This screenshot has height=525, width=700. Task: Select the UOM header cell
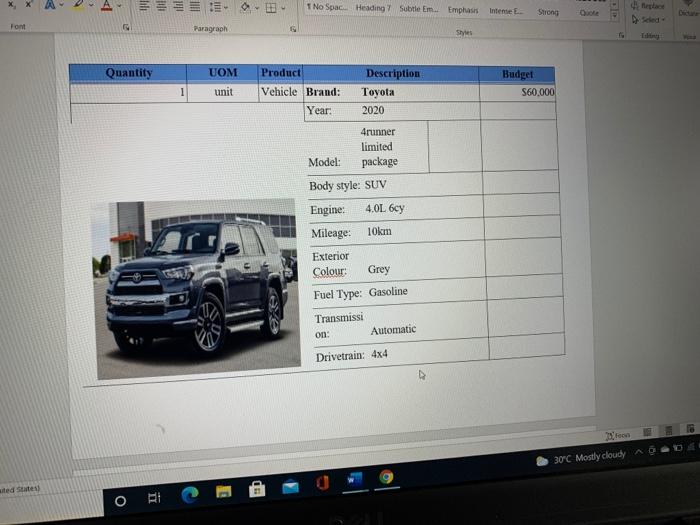[x=223, y=73]
